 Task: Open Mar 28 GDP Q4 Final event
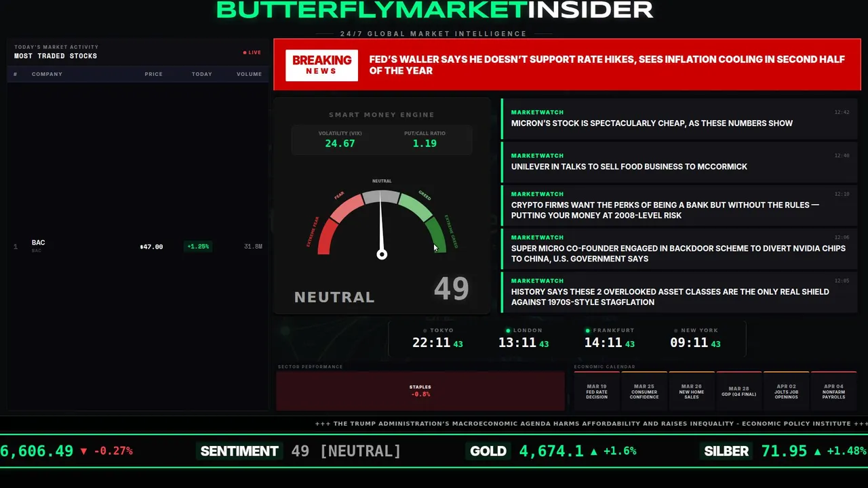click(x=739, y=391)
